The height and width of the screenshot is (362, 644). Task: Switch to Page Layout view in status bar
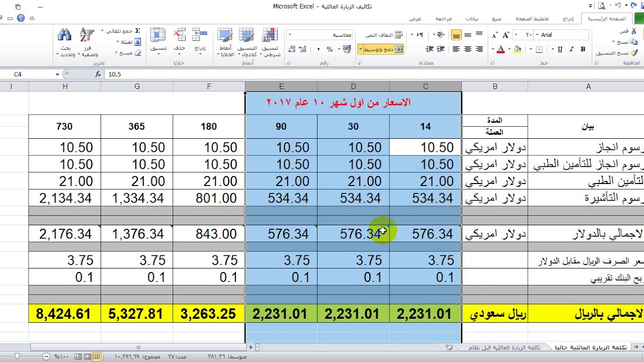88,356
